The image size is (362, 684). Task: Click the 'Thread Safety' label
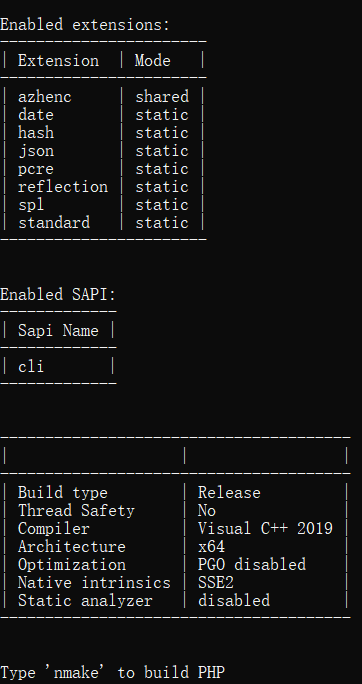(x=76, y=510)
